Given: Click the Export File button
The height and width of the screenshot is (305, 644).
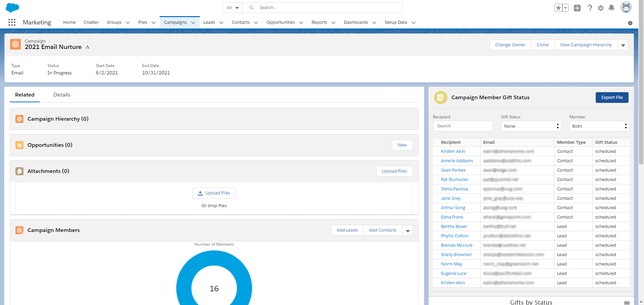Looking at the screenshot, I should click(612, 98).
